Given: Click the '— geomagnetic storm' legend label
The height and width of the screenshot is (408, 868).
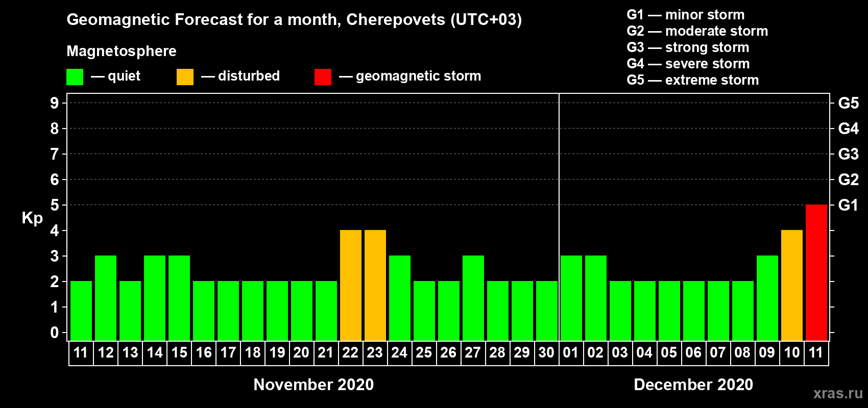Looking at the screenshot, I should tap(410, 76).
